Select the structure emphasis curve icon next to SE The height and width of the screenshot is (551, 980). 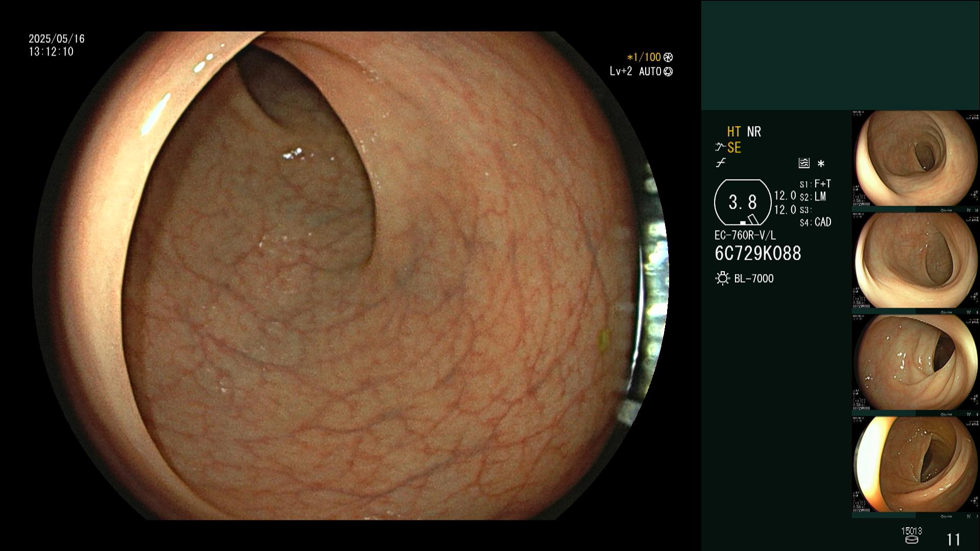pyautogui.click(x=720, y=147)
